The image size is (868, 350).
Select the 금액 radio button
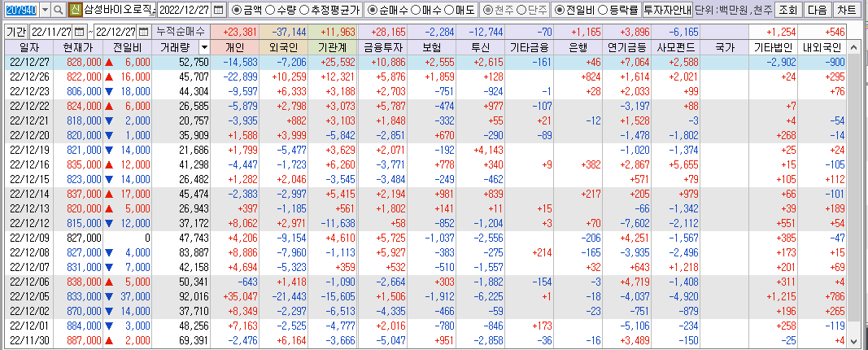236,10
